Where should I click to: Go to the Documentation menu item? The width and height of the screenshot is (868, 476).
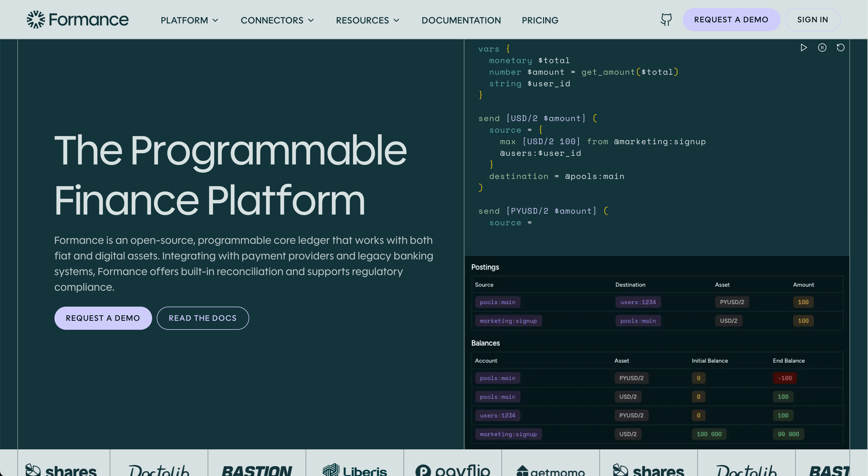tap(461, 20)
